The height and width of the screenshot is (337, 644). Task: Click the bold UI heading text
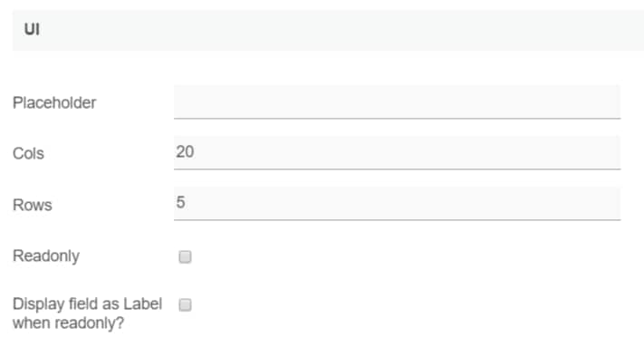point(32,30)
